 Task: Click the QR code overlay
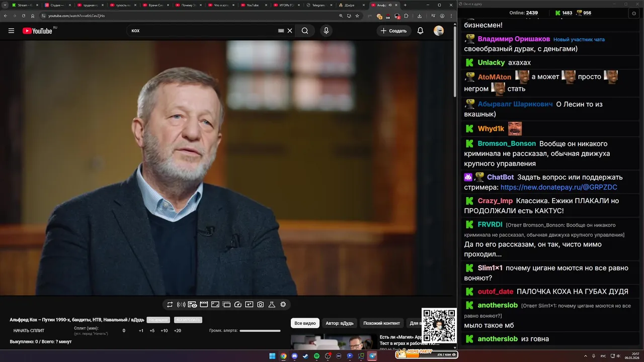[439, 326]
